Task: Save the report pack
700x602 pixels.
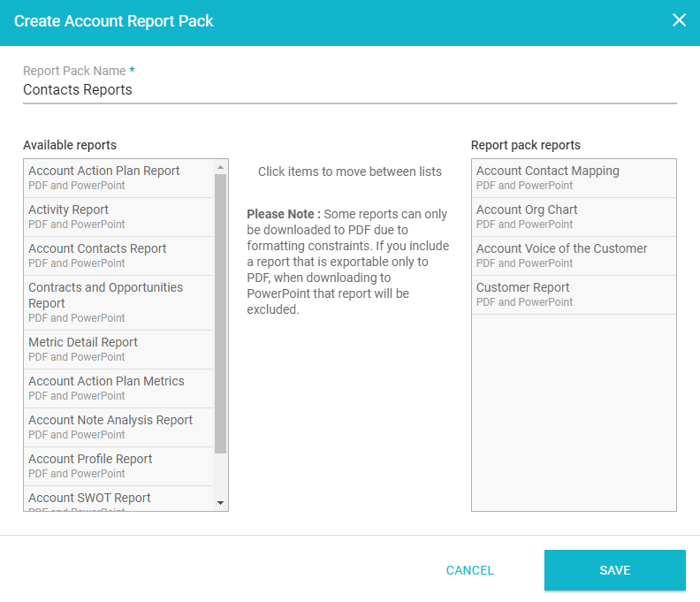Action: [x=614, y=570]
